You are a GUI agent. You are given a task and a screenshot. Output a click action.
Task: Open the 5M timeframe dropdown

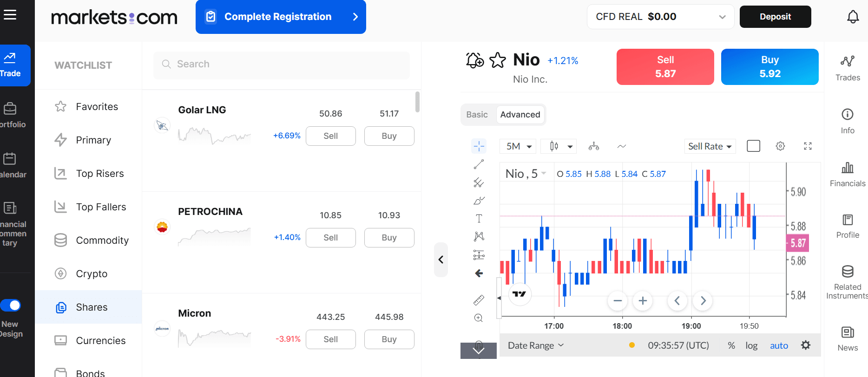518,146
